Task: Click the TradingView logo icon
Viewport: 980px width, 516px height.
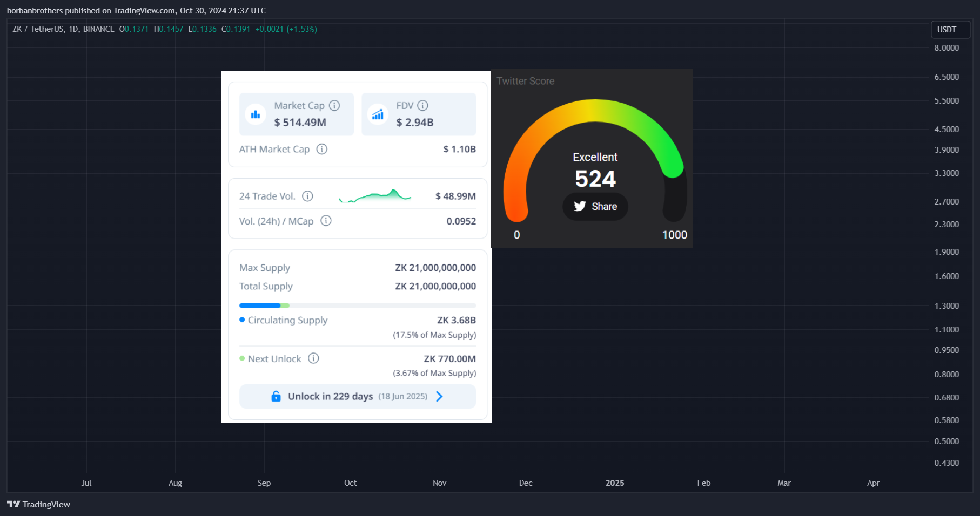Action: click(x=14, y=504)
